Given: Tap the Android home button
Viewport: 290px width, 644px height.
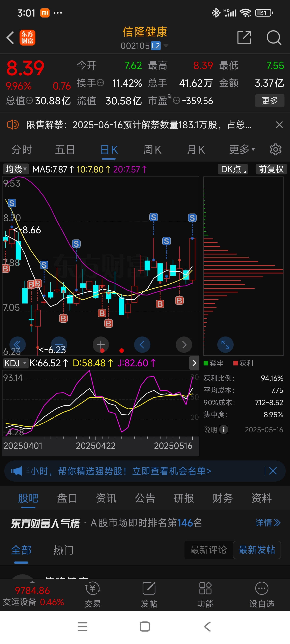Looking at the screenshot, I should click(x=145, y=626).
